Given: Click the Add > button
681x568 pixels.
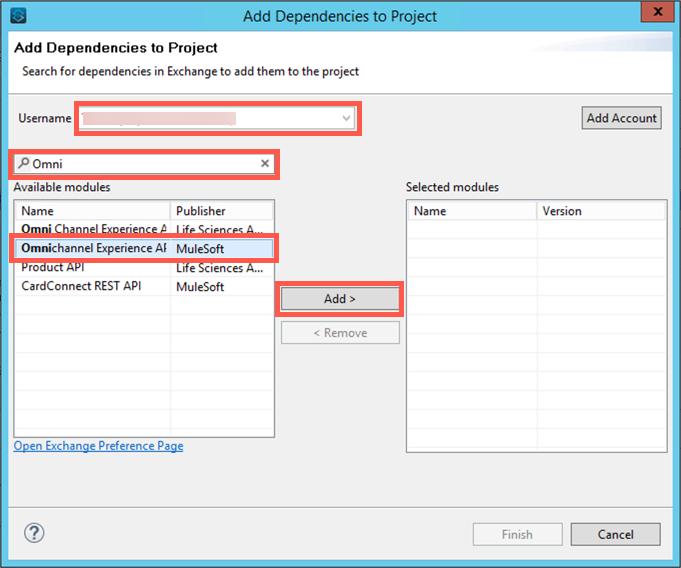Looking at the screenshot, I should (x=340, y=299).
